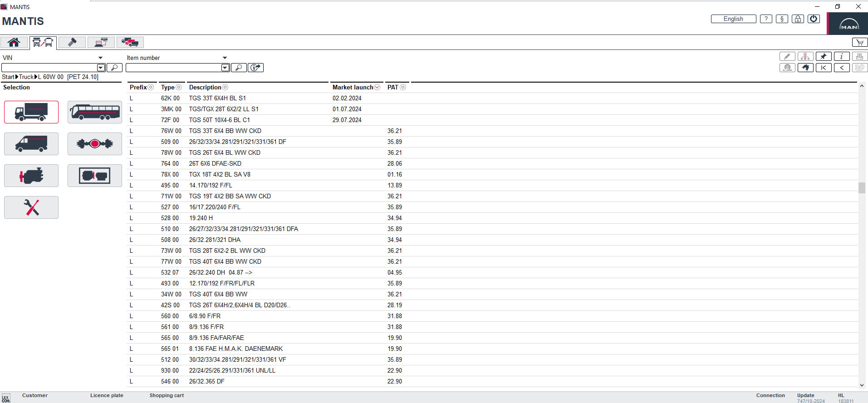868x403 pixels.
Task: Click the 3D view icon
Action: [x=860, y=68]
